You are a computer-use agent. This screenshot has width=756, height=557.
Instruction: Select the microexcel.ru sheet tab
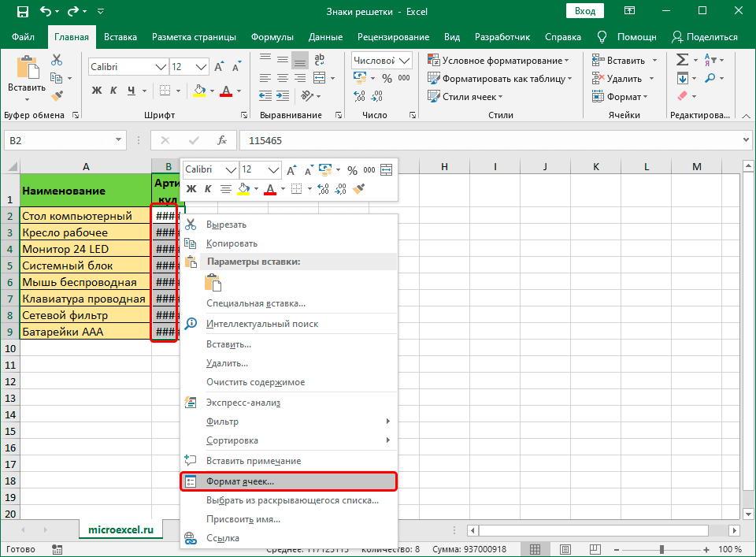120,529
